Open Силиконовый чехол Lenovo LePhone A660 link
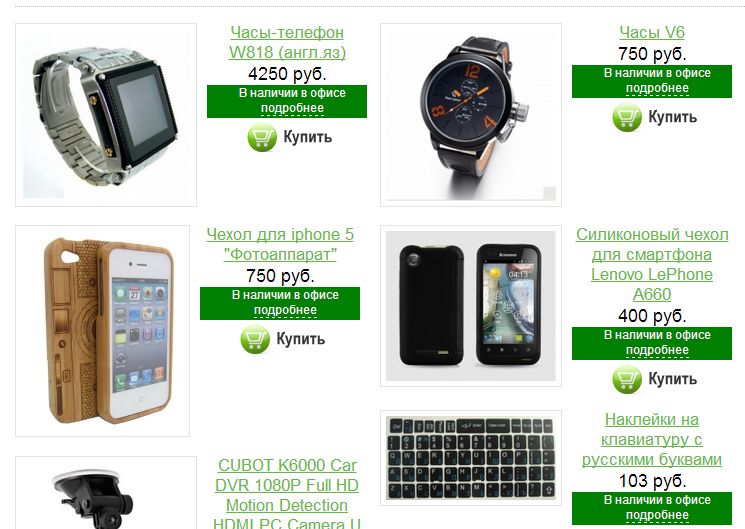The height and width of the screenshot is (529, 745). [x=652, y=264]
